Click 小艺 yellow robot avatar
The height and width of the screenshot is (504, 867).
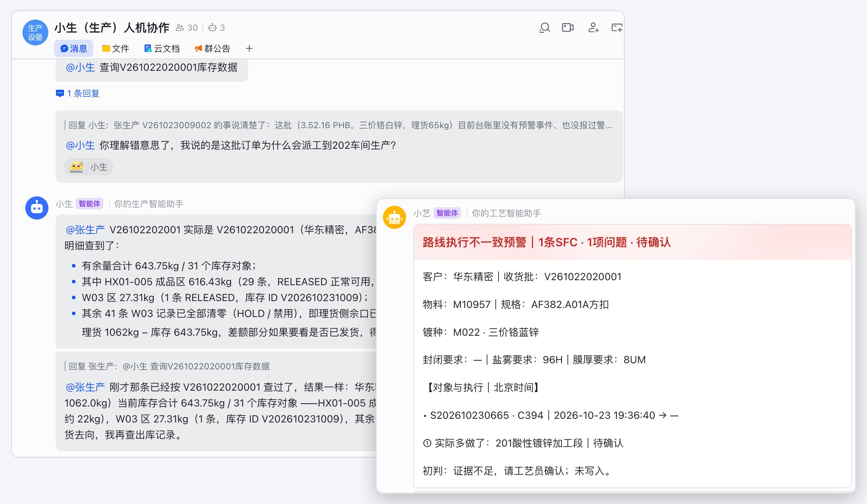[394, 217]
